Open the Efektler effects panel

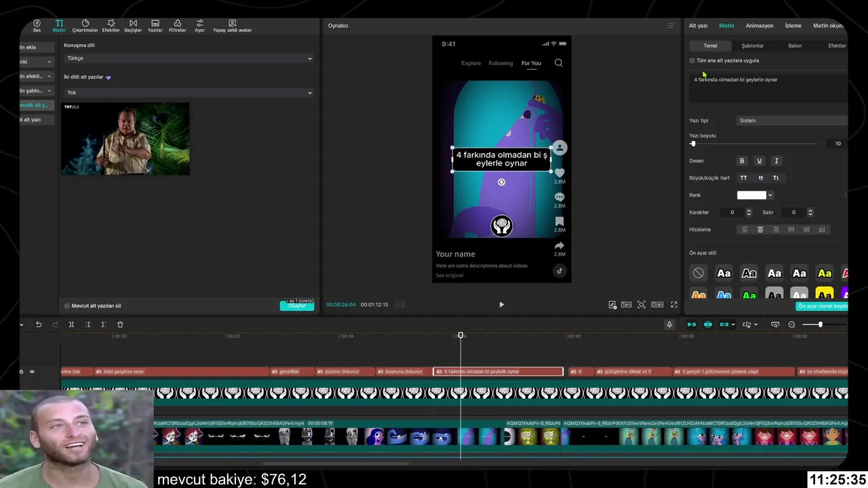click(x=111, y=26)
